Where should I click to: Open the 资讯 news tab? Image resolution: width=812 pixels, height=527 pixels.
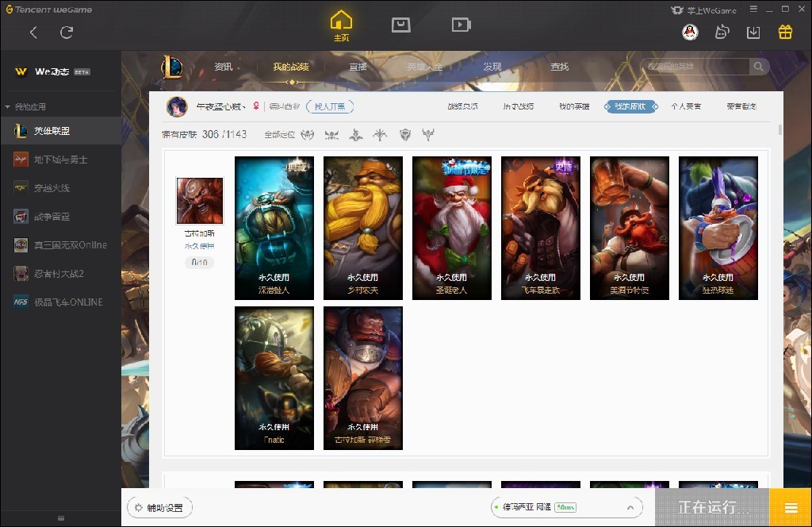point(224,67)
